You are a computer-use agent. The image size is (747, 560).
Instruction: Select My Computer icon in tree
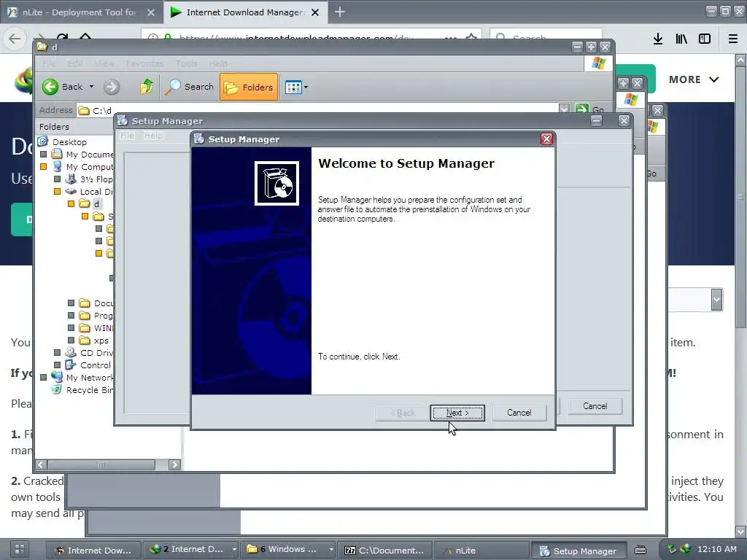57,167
